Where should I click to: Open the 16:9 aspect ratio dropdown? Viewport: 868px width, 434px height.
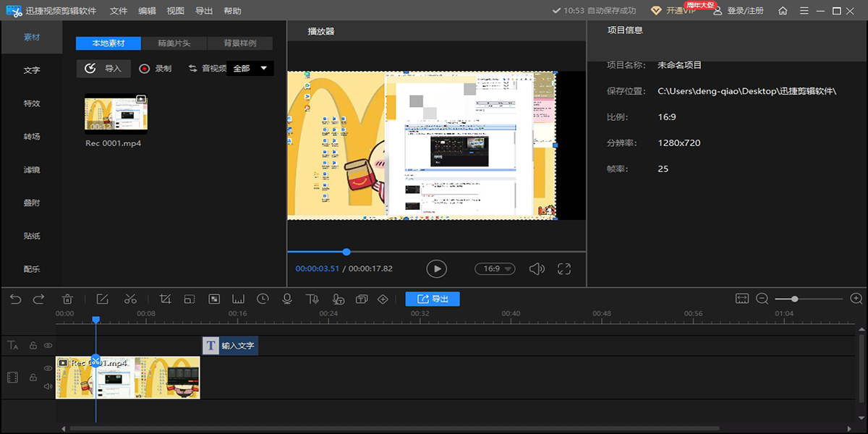[x=495, y=268]
